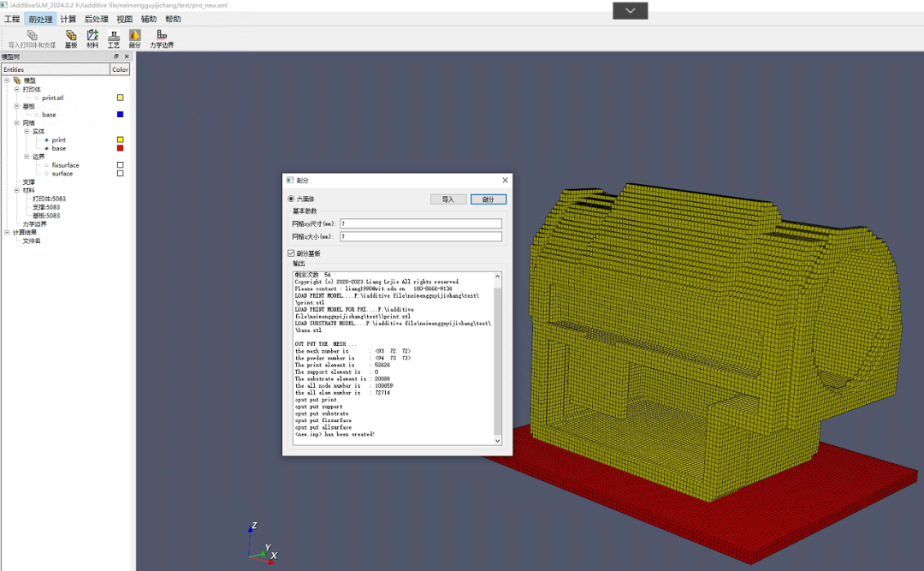
Task: Collapse the 材料 tree node
Action: (17, 190)
